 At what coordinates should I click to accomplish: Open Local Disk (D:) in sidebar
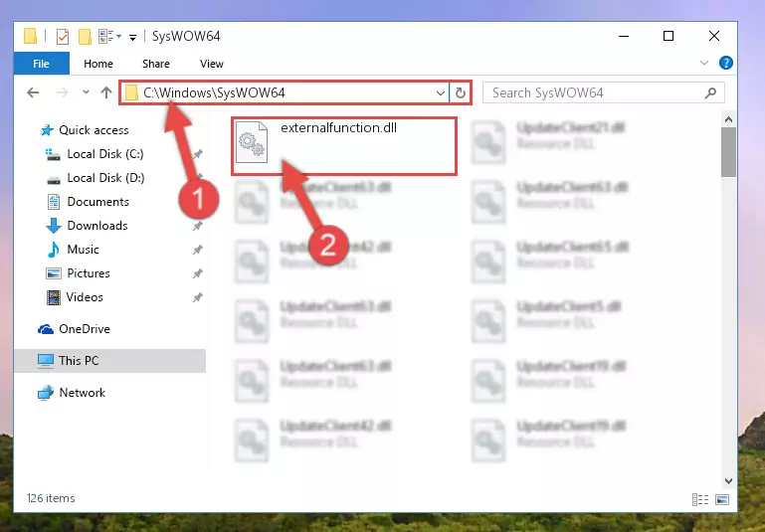pyautogui.click(x=105, y=178)
